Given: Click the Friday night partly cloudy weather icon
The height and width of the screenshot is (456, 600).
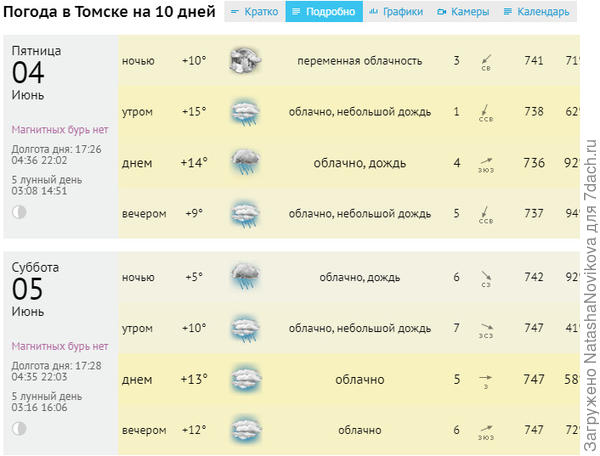Looking at the screenshot, I should [x=244, y=61].
